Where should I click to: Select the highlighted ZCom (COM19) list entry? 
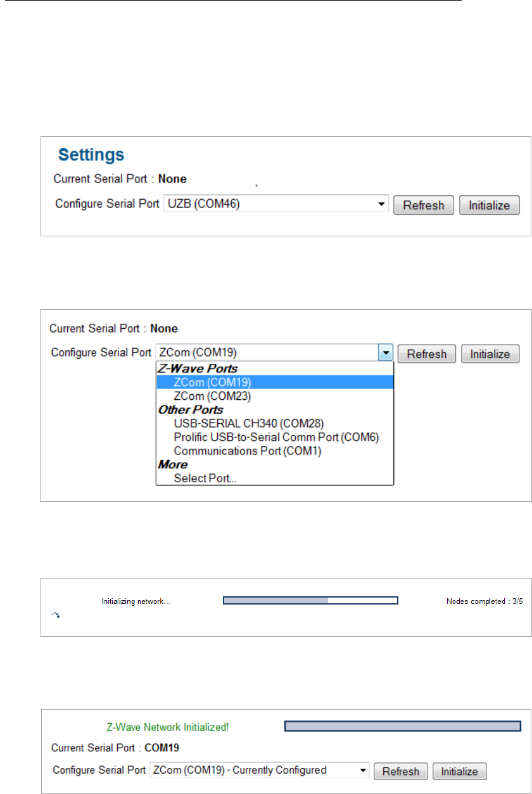(213, 382)
